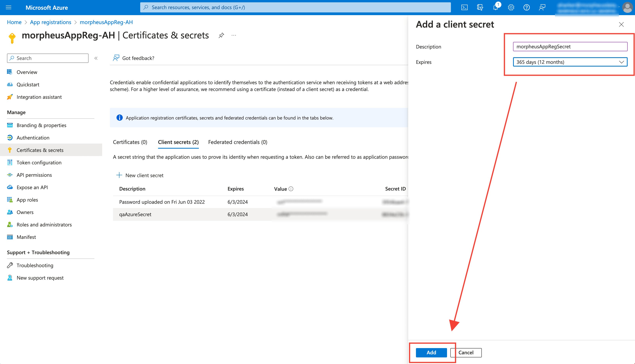The image size is (635, 364).
Task: Expand the Expires dropdown
Action: pos(570,62)
